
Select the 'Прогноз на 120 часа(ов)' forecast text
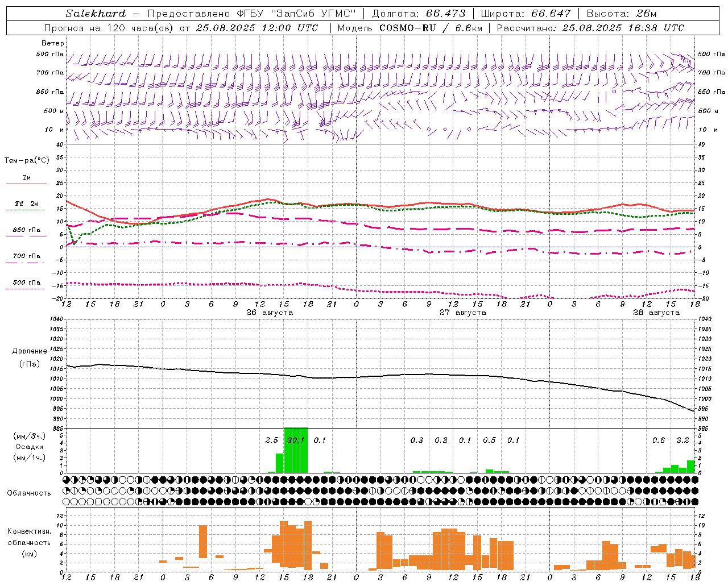pyautogui.click(x=109, y=28)
